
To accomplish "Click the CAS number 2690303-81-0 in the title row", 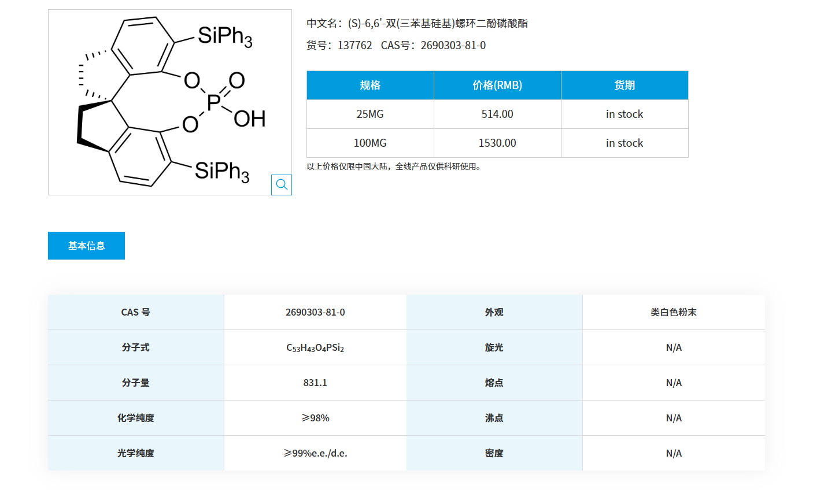I will [453, 45].
